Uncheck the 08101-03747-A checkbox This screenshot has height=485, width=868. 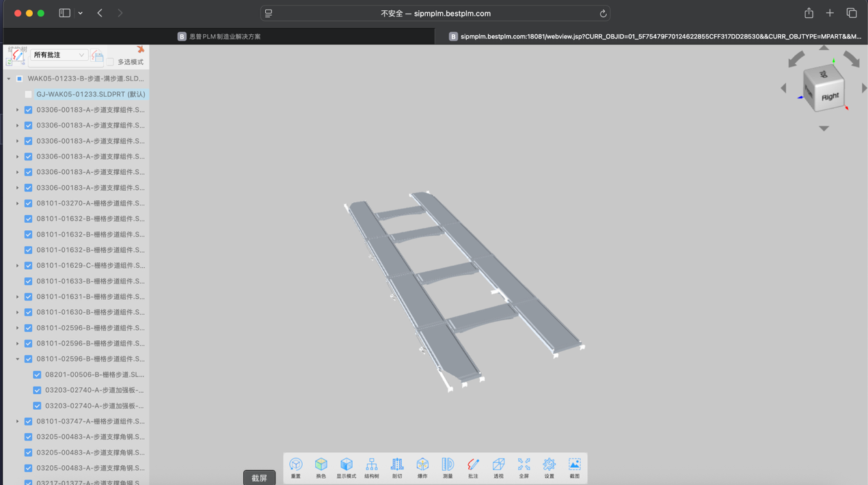pos(28,421)
